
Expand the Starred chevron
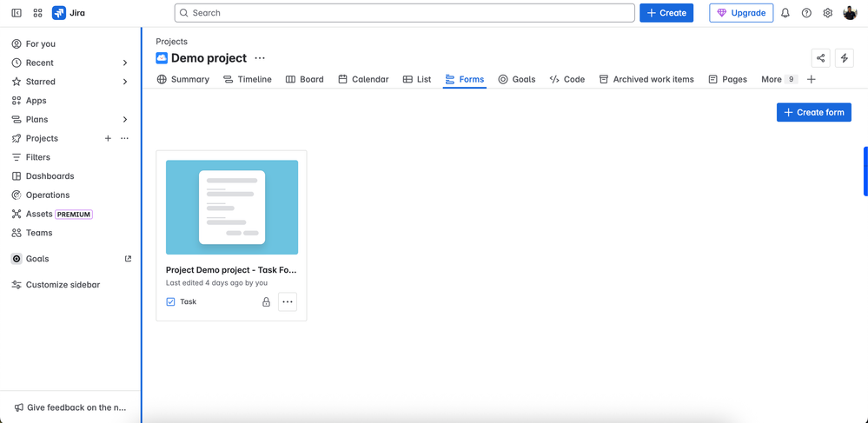pos(125,82)
